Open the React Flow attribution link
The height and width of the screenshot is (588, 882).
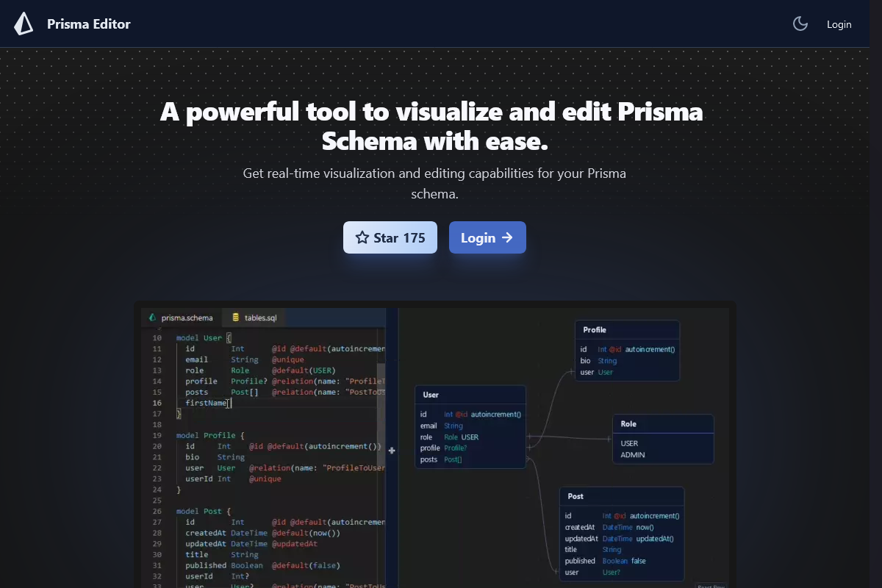pos(710,586)
